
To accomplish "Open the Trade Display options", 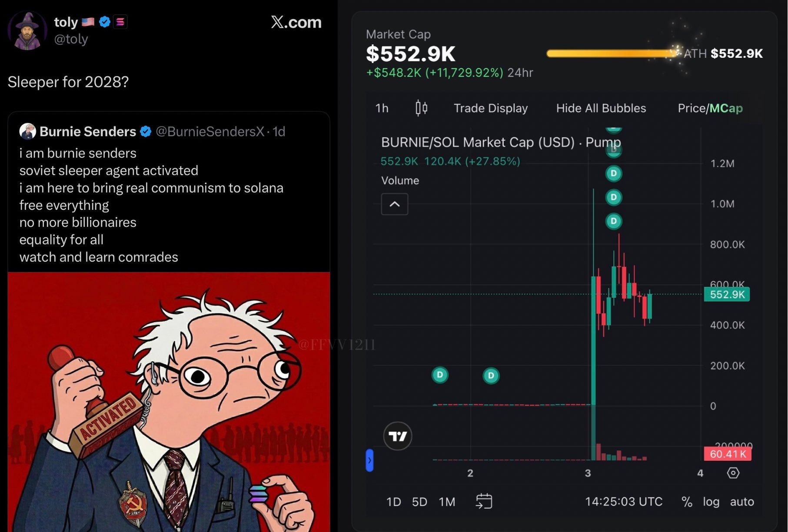I will tap(490, 108).
